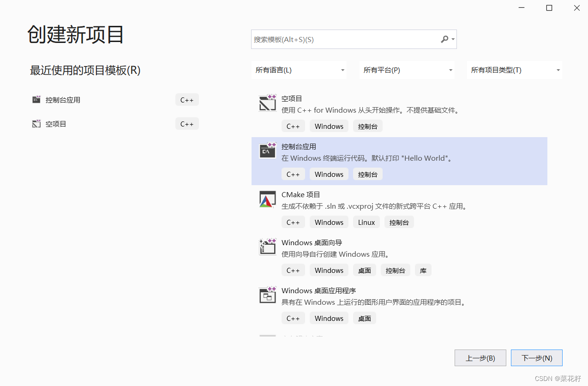This screenshot has height=386, width=588.
Task: Click the Windows 桌面向导 template icon
Action: [267, 247]
